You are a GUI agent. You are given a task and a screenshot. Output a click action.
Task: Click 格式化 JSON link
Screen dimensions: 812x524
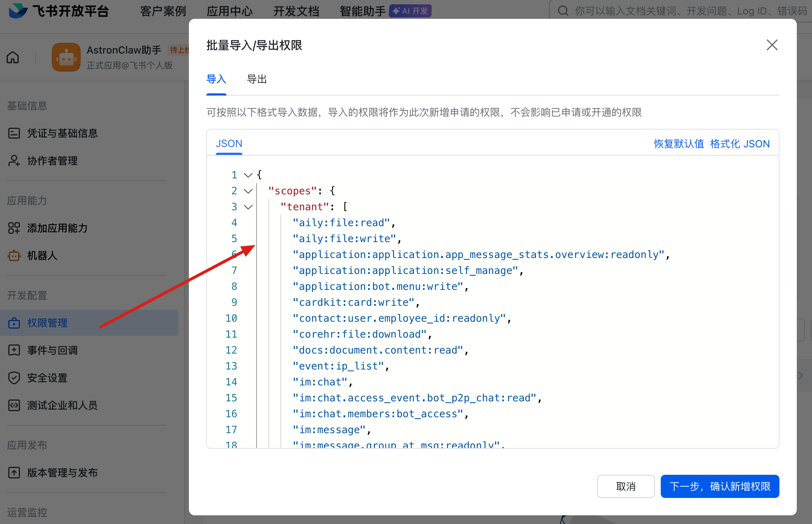740,144
